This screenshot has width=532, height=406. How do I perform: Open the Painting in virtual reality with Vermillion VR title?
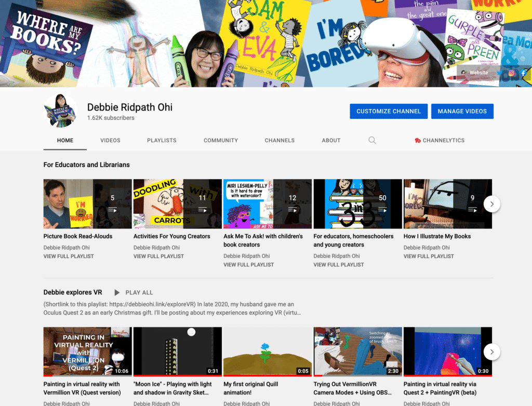click(x=82, y=388)
